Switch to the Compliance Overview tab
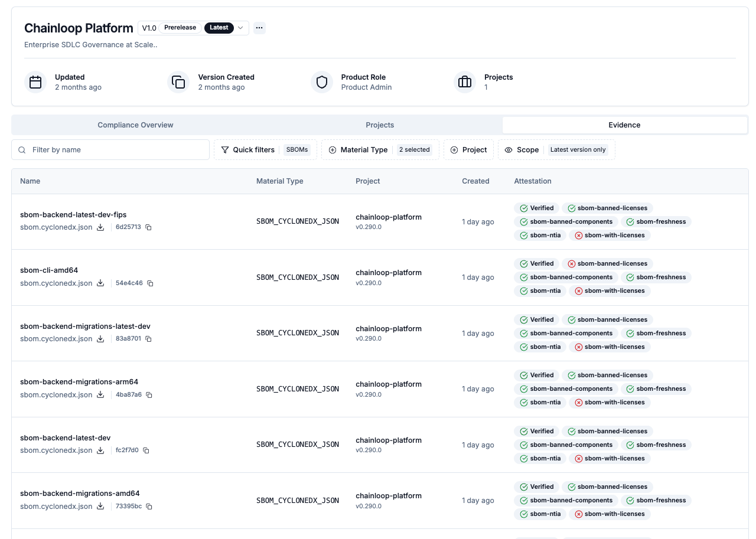This screenshot has width=756, height=539. coord(135,125)
